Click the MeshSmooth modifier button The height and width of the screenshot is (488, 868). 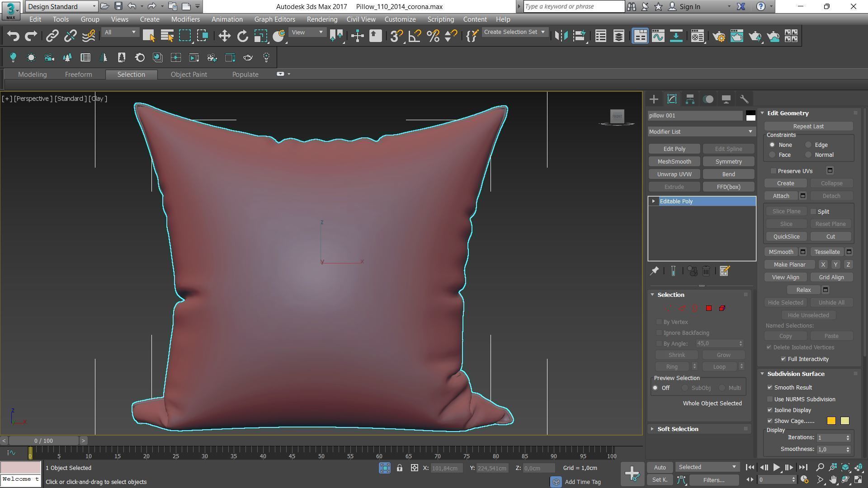click(x=674, y=162)
